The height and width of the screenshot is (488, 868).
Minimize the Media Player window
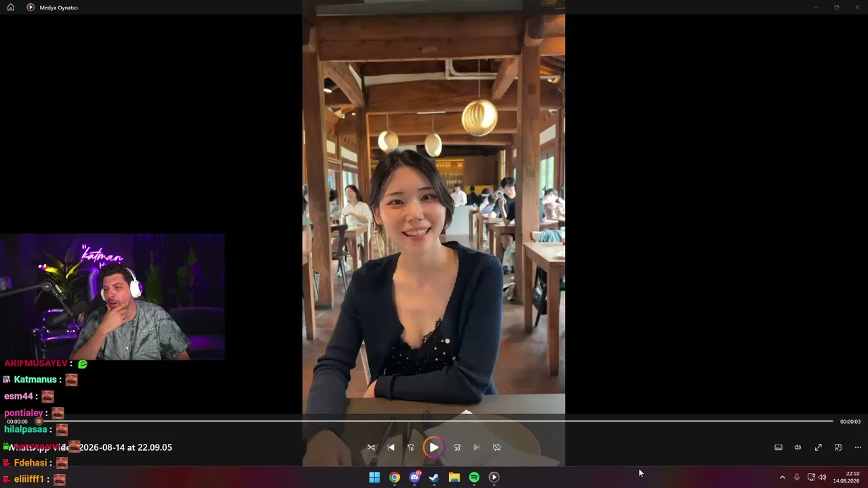pos(816,7)
